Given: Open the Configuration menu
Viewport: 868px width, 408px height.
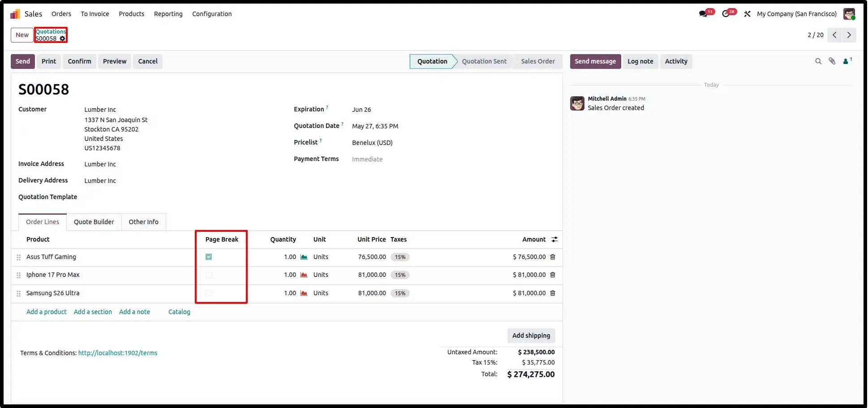Looking at the screenshot, I should click(212, 14).
